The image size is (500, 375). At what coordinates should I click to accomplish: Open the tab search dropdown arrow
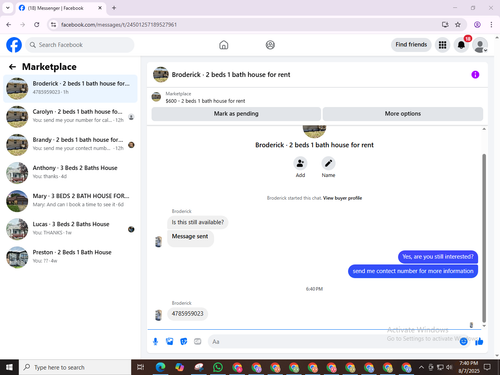coord(7,8)
